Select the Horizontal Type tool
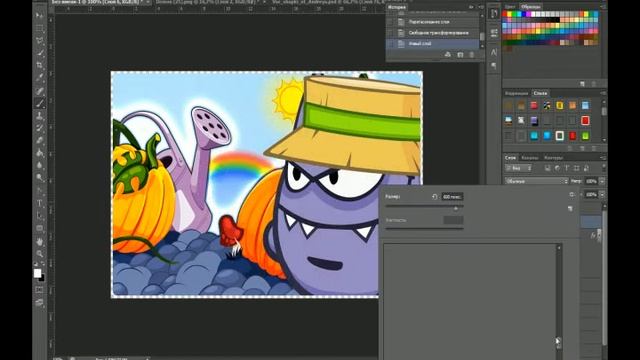640x360 pixels. pyautogui.click(x=40, y=203)
